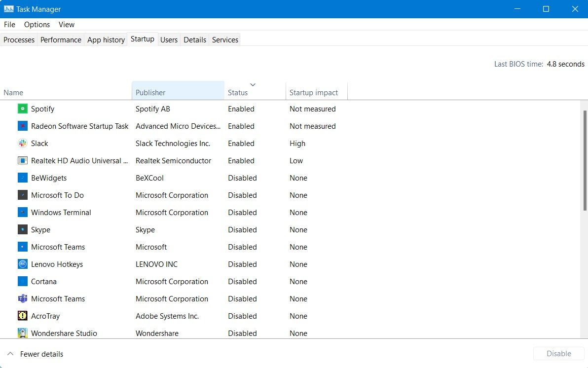Select the BeWidgets icon
The width and height of the screenshot is (588, 368).
pyautogui.click(x=22, y=178)
